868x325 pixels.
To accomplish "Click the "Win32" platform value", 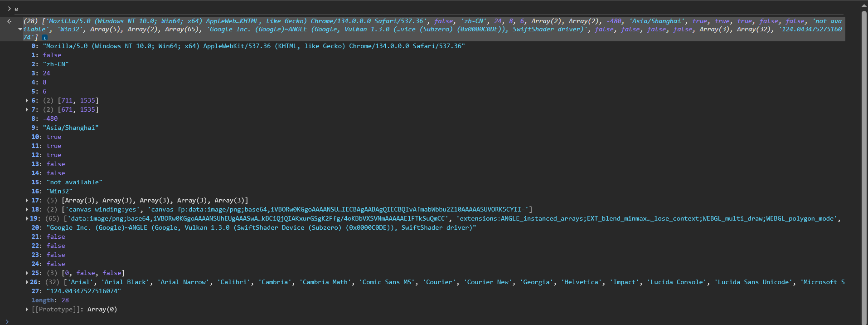I will click(59, 191).
